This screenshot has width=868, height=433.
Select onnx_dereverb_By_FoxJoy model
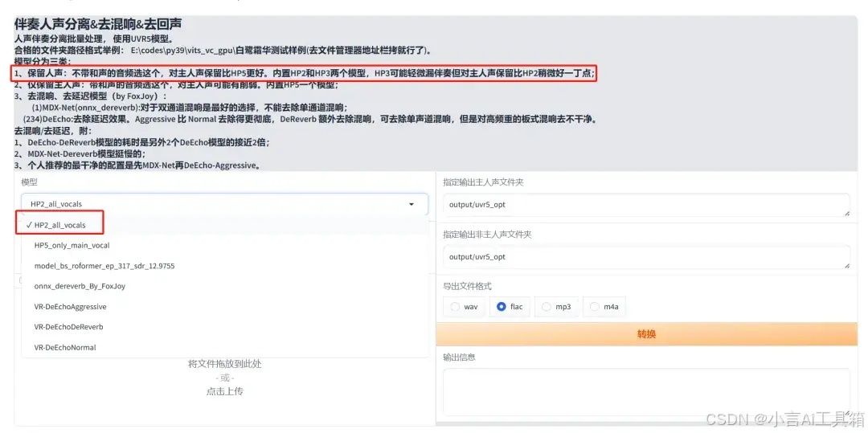tap(225, 287)
